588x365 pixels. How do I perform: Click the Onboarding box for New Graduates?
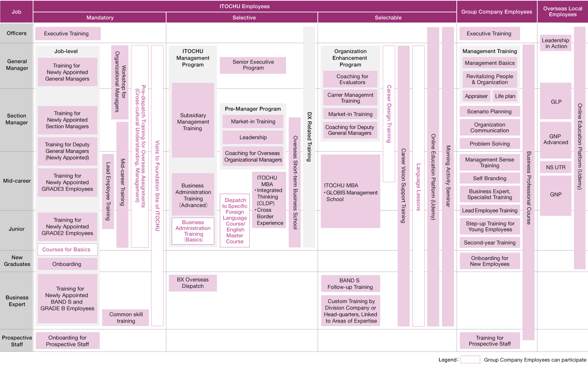coord(67,264)
